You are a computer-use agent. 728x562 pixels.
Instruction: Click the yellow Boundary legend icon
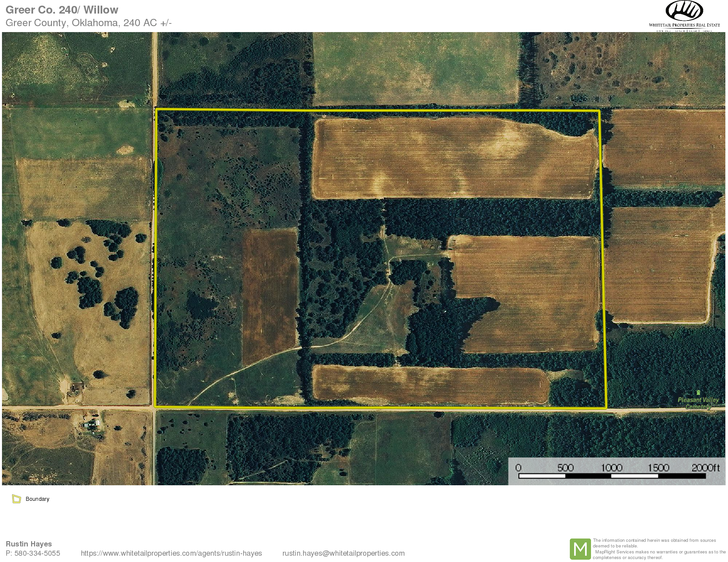16,499
